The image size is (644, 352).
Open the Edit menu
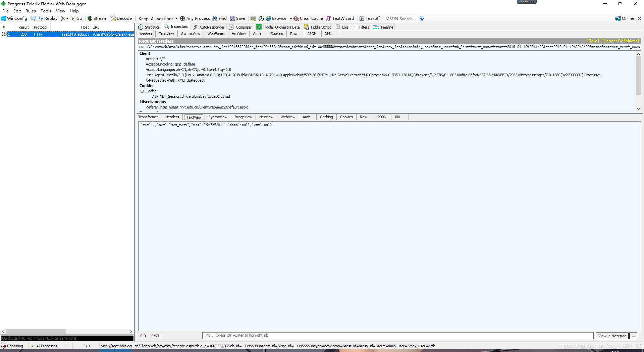tap(17, 11)
